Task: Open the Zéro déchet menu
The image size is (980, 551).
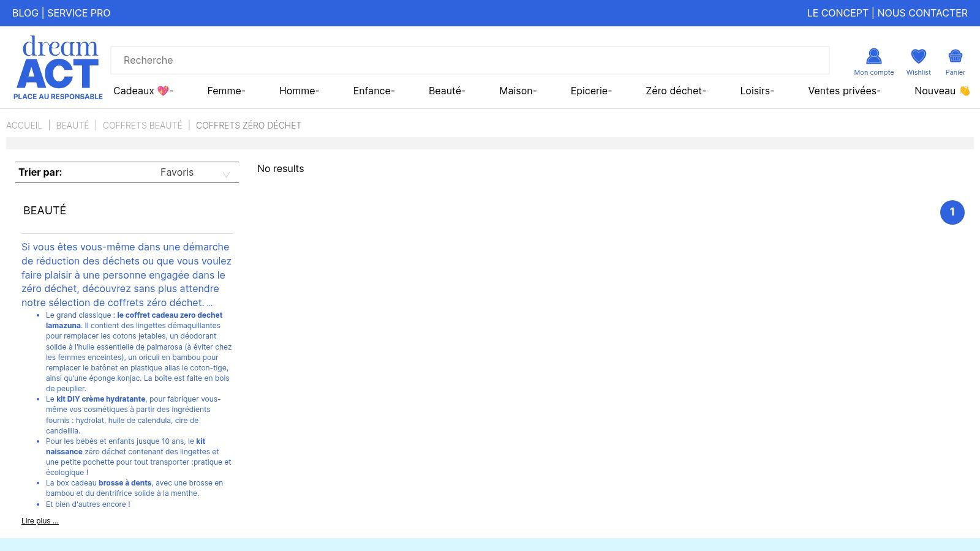Action: pos(676,91)
